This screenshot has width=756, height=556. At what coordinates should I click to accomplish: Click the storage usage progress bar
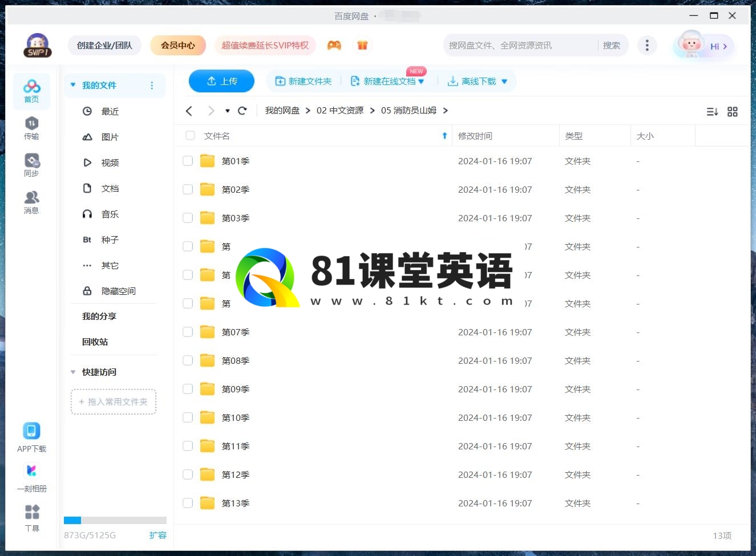[115, 520]
